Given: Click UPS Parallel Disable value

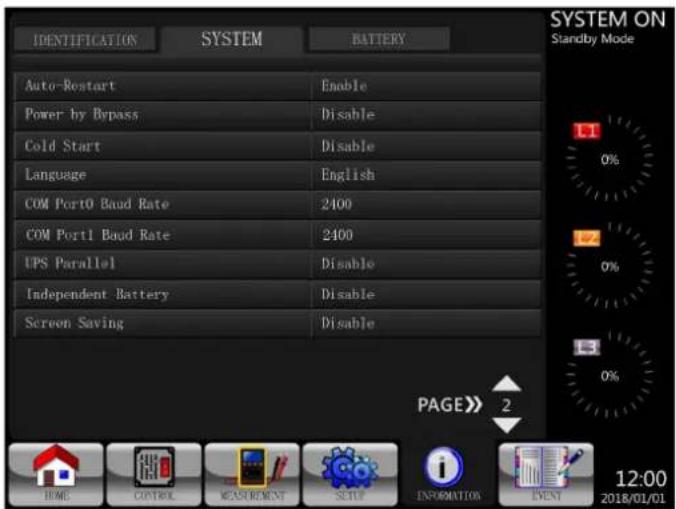Looking at the screenshot, I should (x=348, y=263).
